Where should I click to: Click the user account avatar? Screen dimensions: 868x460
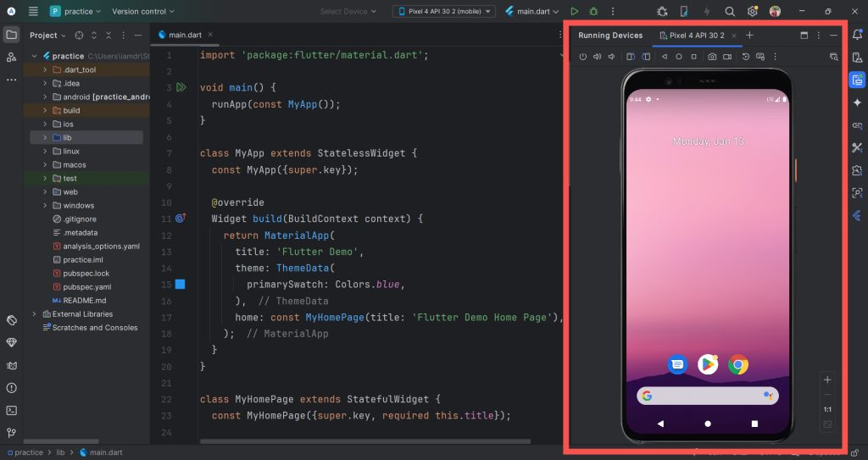(775, 11)
